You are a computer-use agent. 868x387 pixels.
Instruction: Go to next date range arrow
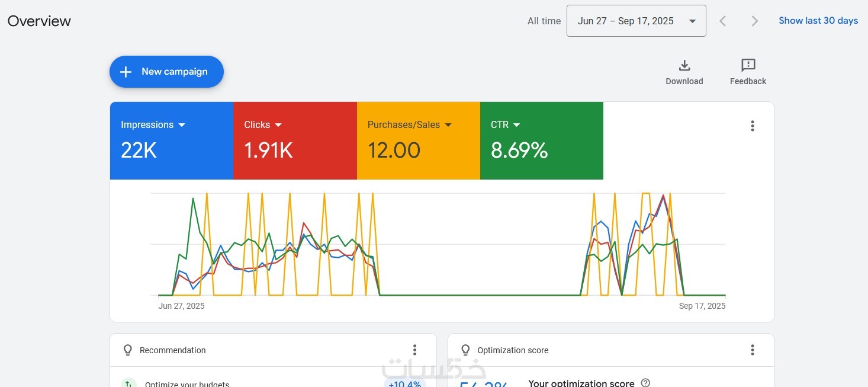(x=754, y=21)
